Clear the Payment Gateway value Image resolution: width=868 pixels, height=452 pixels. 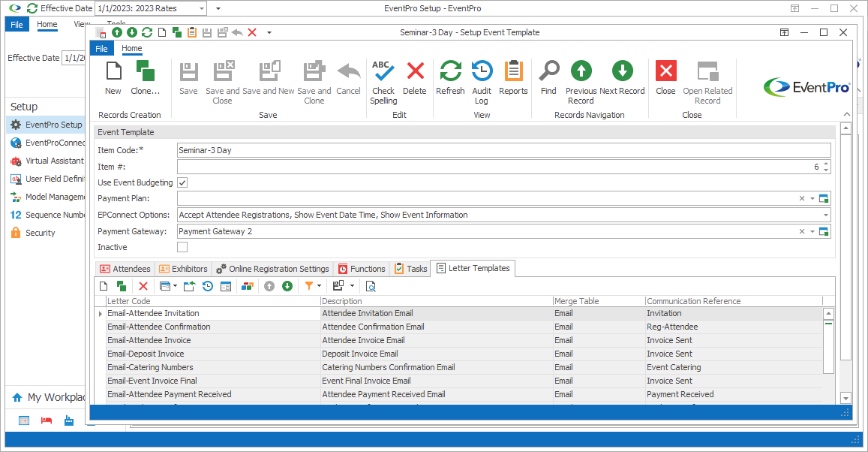801,231
